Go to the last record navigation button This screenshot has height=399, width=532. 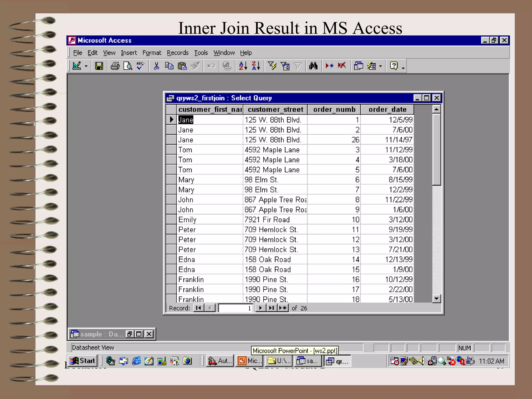click(x=271, y=308)
